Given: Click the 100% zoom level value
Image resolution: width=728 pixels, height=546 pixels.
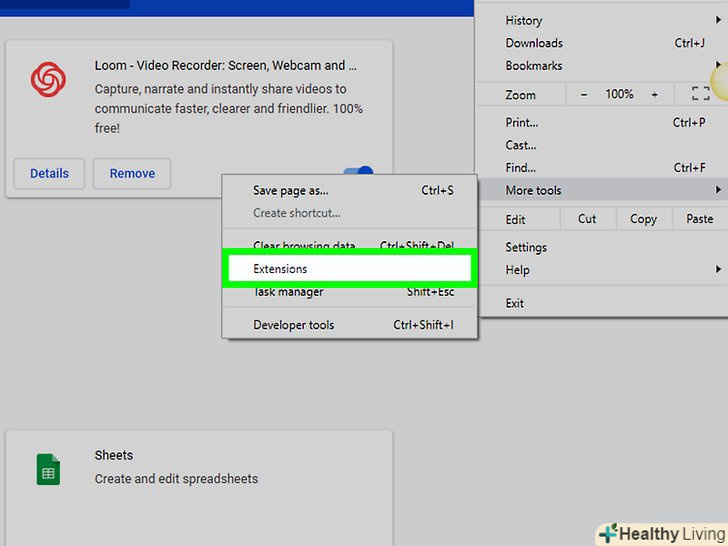Looking at the screenshot, I should click(x=619, y=94).
